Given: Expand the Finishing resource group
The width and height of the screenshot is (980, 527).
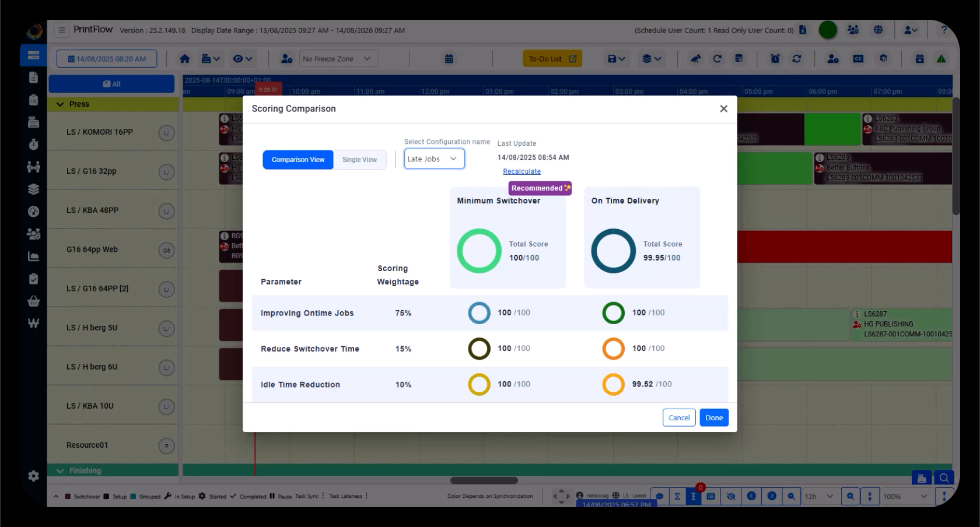Looking at the screenshot, I should [x=60, y=470].
